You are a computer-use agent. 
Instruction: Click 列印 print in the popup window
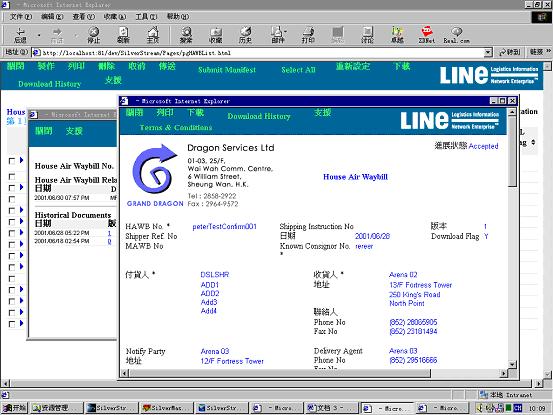click(165, 113)
